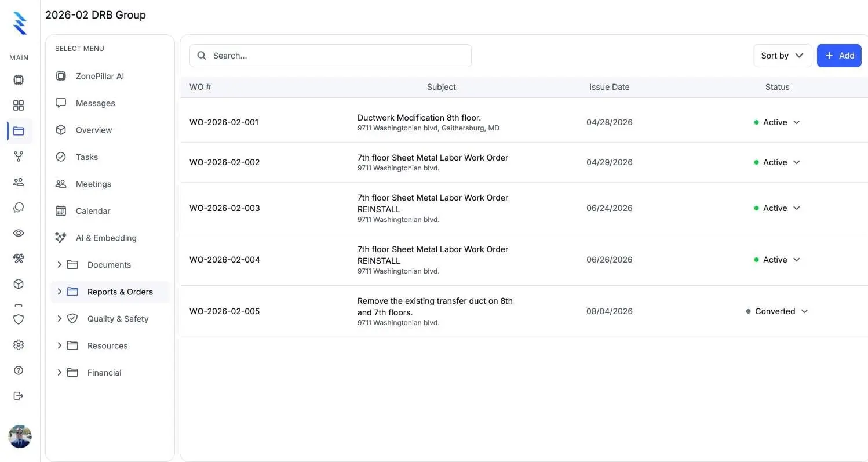Select subject Ductwork Modification 8th floor
The height and width of the screenshot is (462, 868).
419,118
